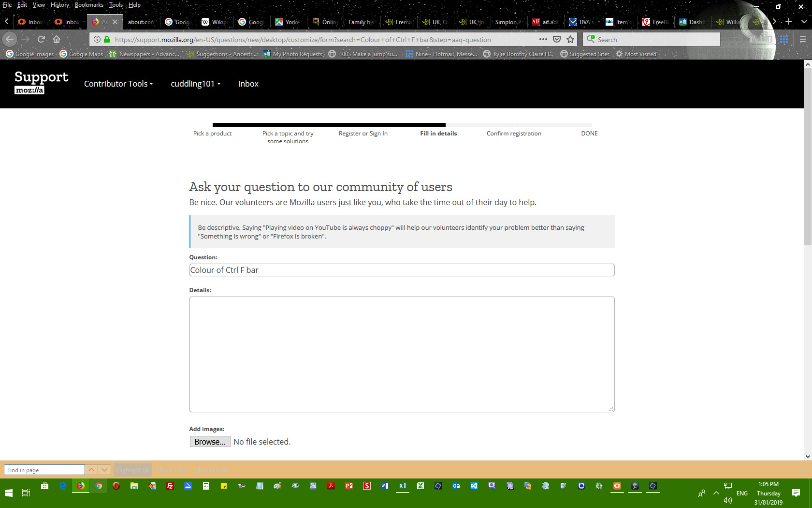Open the page actions three-dot menu
This screenshot has height=508, width=812.
click(x=543, y=39)
